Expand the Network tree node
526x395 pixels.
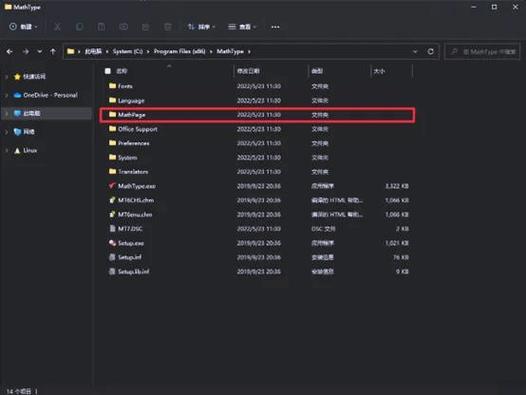(6, 132)
